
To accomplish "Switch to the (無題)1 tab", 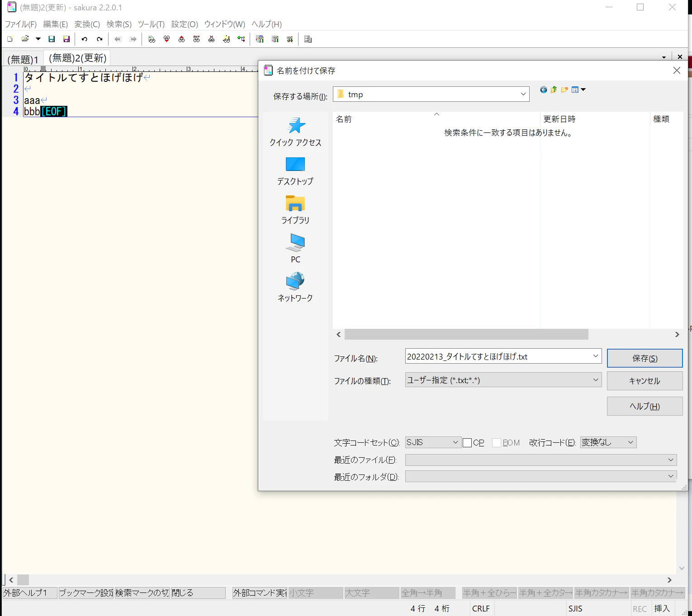I will pyautogui.click(x=23, y=59).
